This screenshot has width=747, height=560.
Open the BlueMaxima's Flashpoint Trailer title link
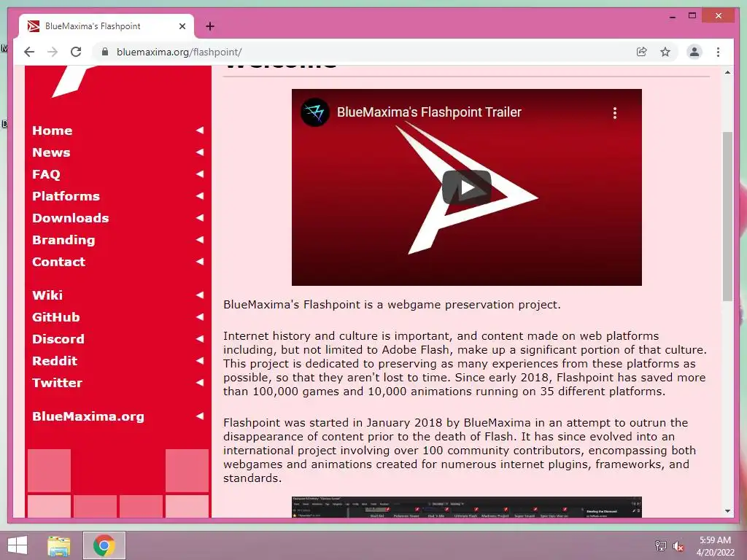pos(429,112)
